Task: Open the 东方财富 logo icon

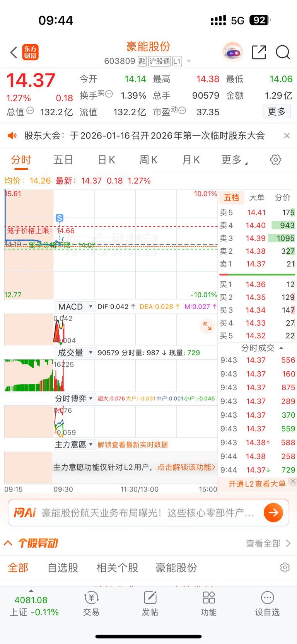Action: [x=31, y=52]
